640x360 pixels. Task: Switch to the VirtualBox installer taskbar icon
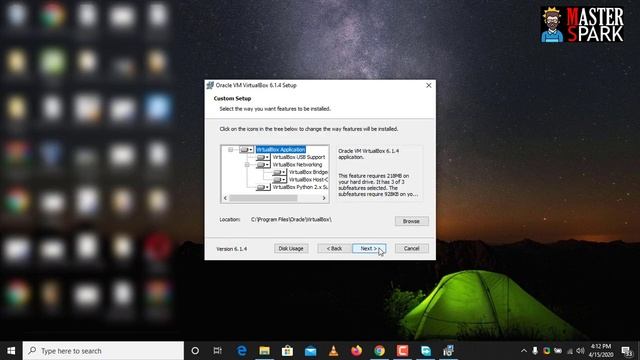coord(449,351)
